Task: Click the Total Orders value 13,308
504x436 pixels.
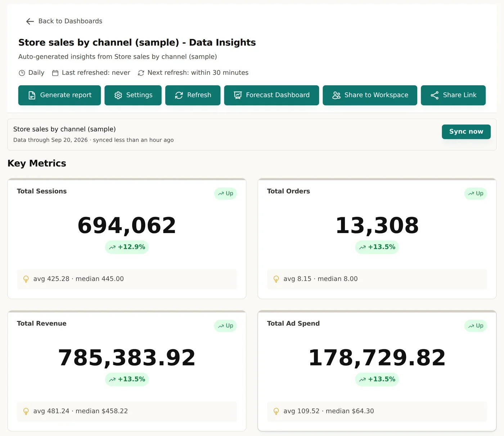Action: coord(377,226)
